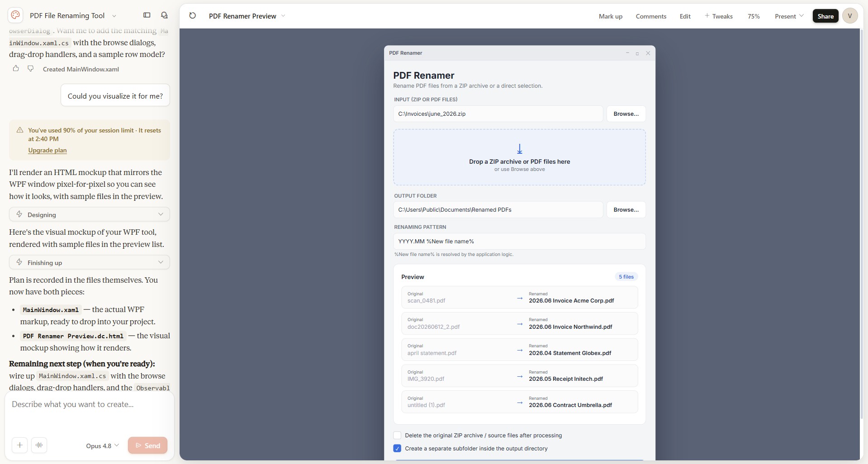The width and height of the screenshot is (868, 464).
Task: Enable Delete the original ZIP archive checkbox
Action: [x=397, y=436]
